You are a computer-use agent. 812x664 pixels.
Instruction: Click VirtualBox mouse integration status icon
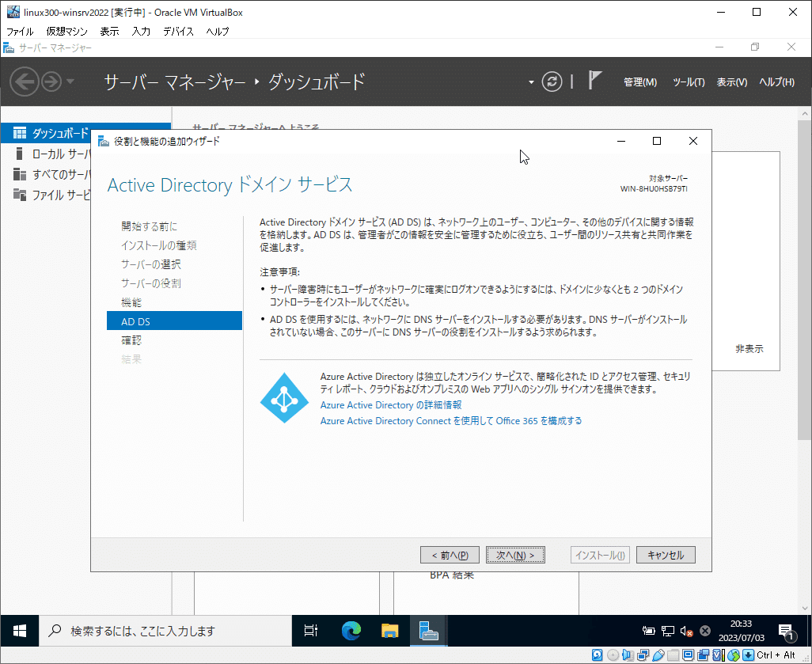[734, 655]
